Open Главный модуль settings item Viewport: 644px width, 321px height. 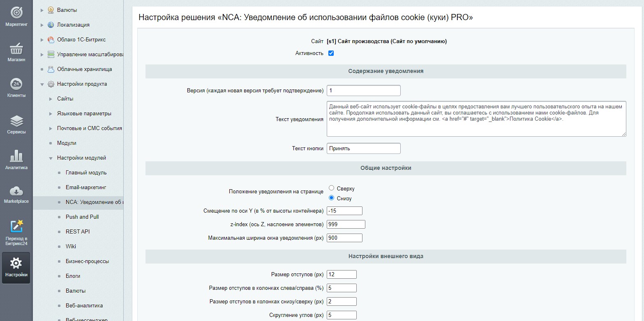86,173
